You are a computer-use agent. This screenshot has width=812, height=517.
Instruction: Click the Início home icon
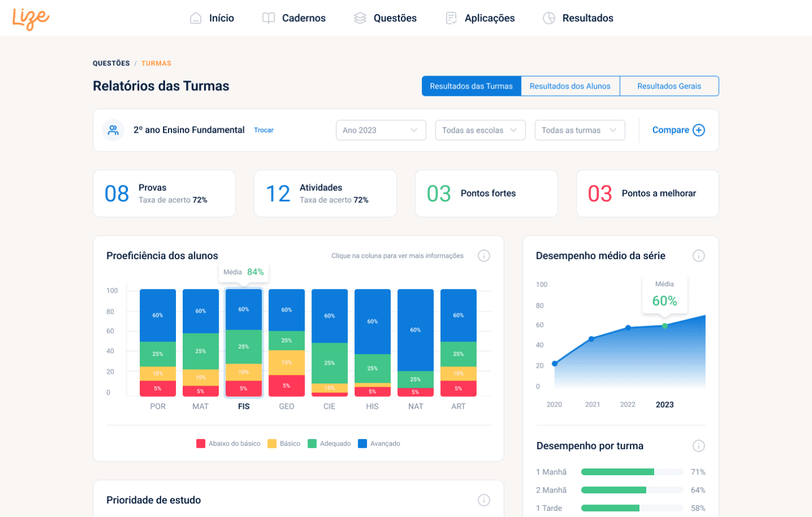(x=196, y=18)
